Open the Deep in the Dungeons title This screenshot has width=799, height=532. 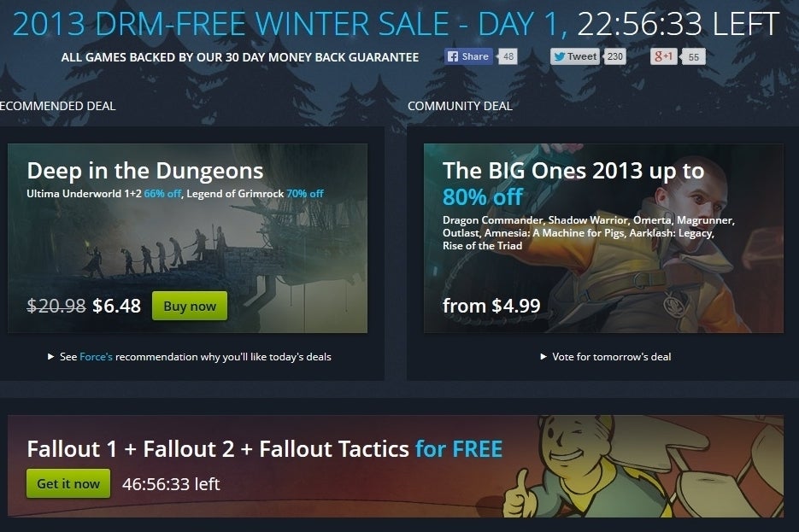click(145, 171)
